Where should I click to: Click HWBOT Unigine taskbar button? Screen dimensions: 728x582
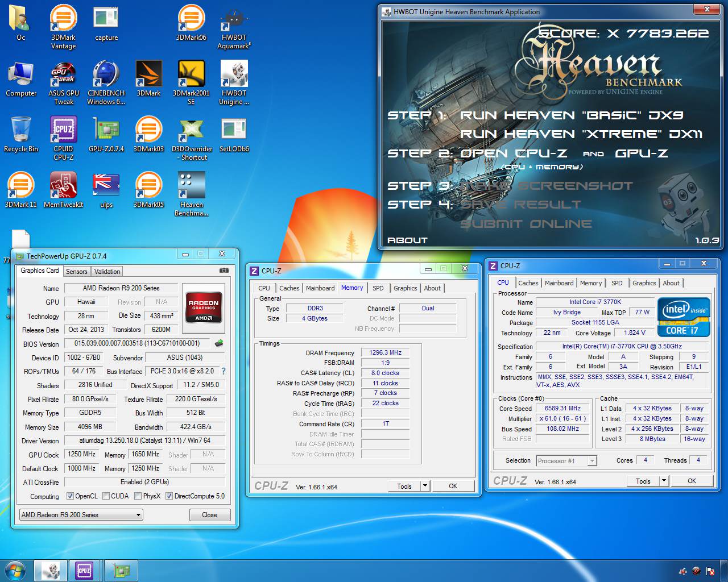coord(51,570)
